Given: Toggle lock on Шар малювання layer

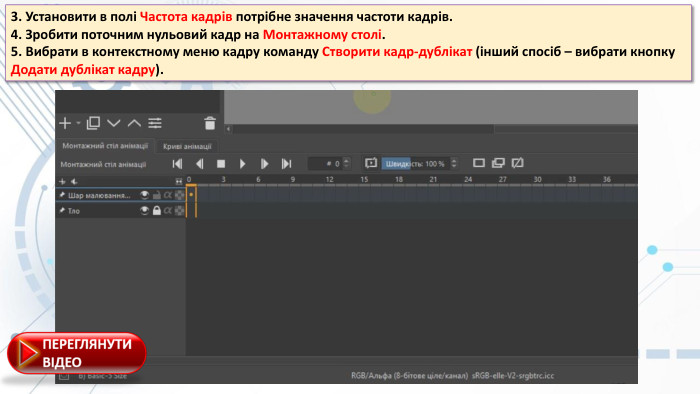Looking at the screenshot, I should click(157, 195).
